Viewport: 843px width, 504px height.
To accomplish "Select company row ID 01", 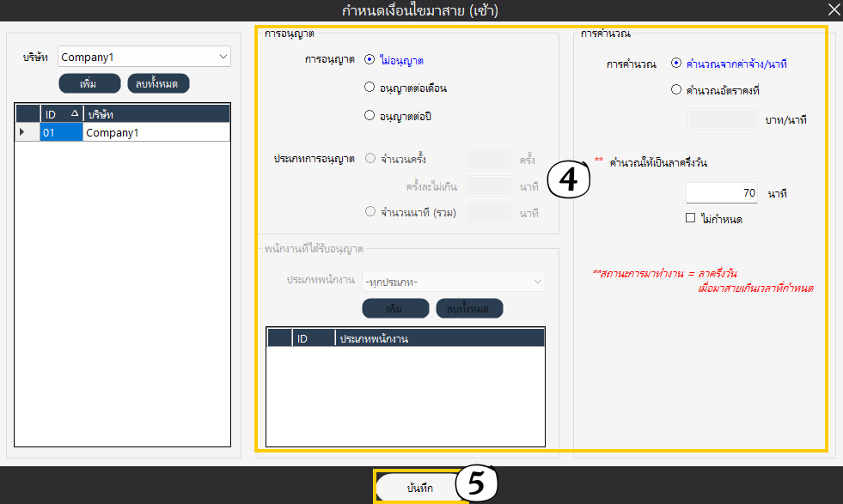I will tap(61, 132).
